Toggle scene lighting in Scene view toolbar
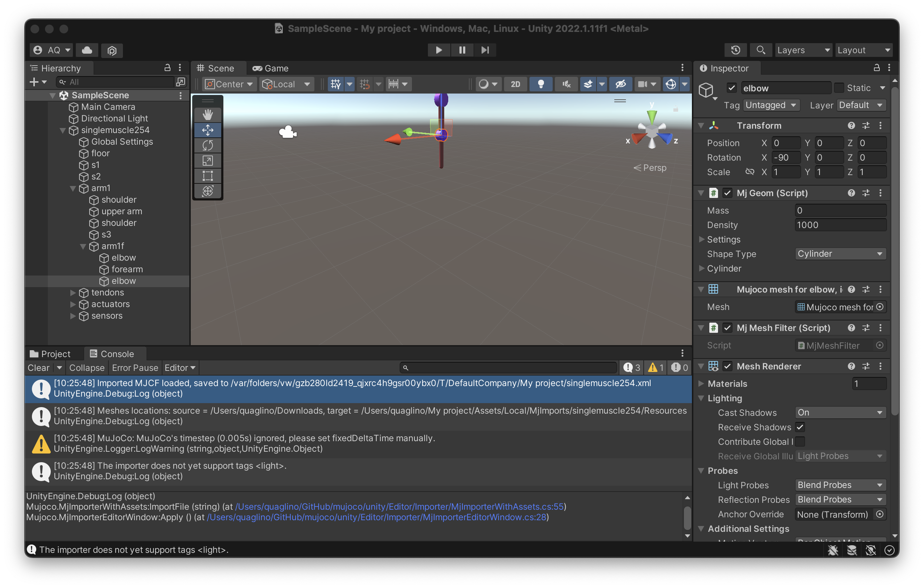This screenshot has width=924, height=588. click(x=541, y=84)
